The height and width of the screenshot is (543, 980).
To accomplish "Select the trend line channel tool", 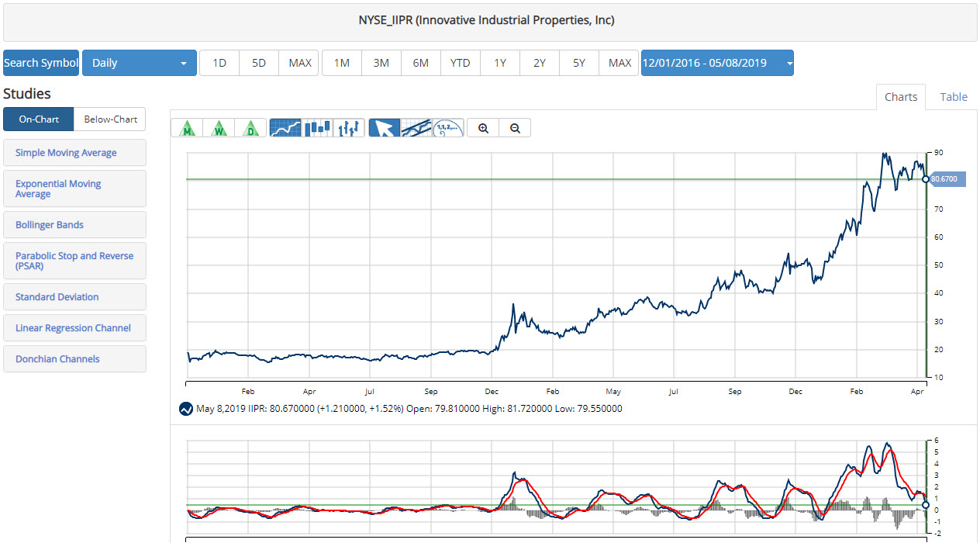I will (x=416, y=128).
